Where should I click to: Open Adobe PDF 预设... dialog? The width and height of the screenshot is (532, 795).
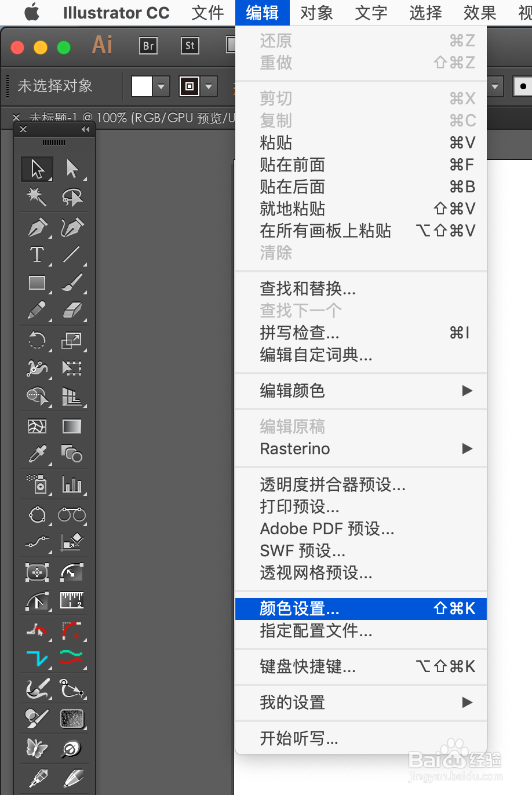(x=361, y=528)
